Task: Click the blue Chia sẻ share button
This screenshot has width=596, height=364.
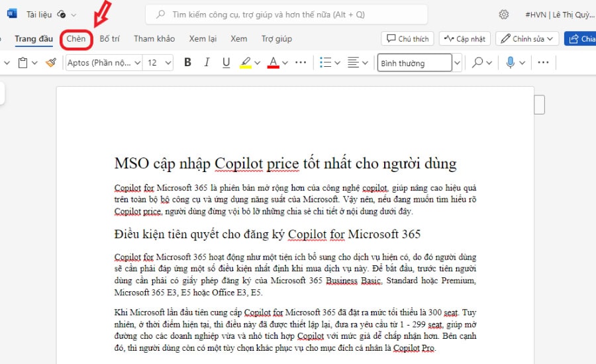Action: (x=580, y=39)
